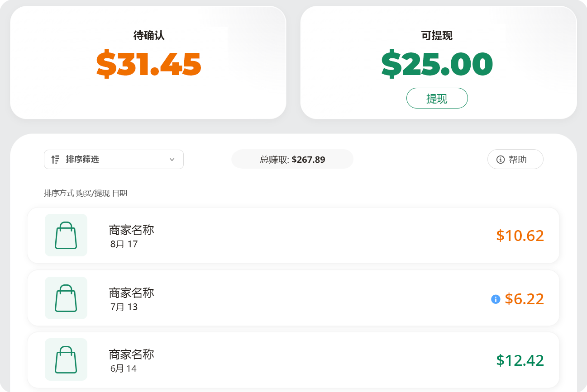
Task: Click the $10.62 pending amount
Action: coord(520,236)
